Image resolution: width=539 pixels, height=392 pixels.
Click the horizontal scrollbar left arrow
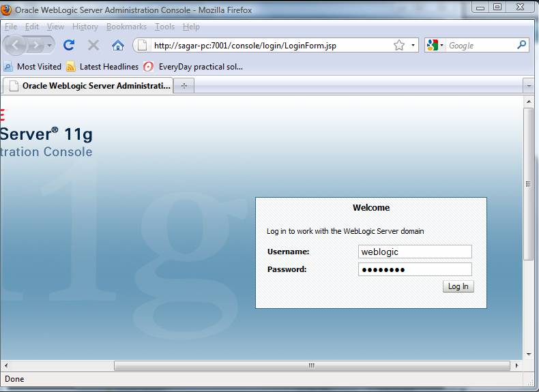6,365
